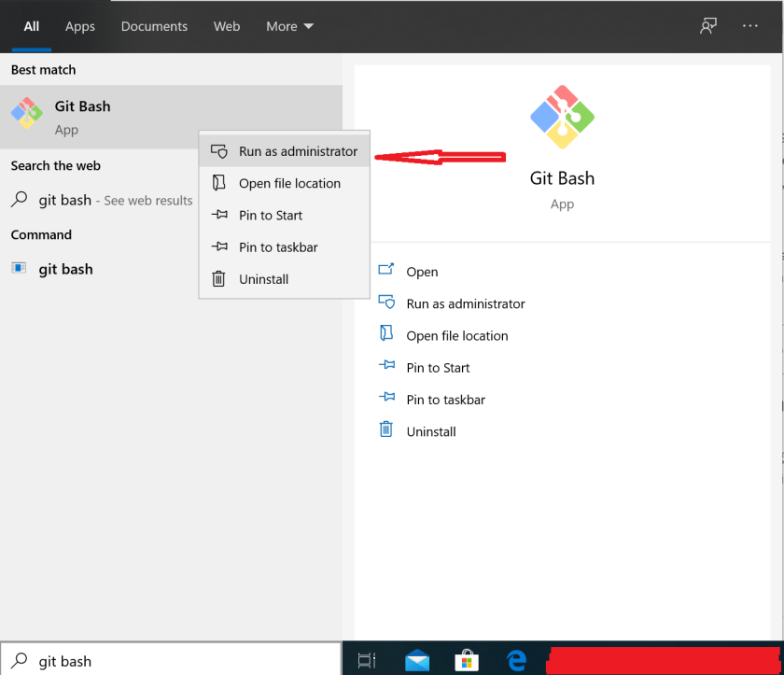This screenshot has height=675, width=784.
Task: Click the Pin to taskbar icon in details pane
Action: (386, 397)
